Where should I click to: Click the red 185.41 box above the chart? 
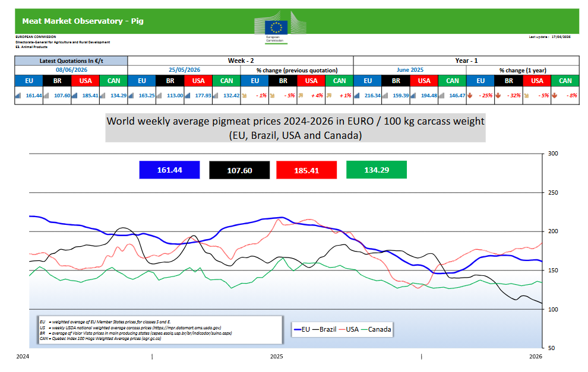coord(306,170)
